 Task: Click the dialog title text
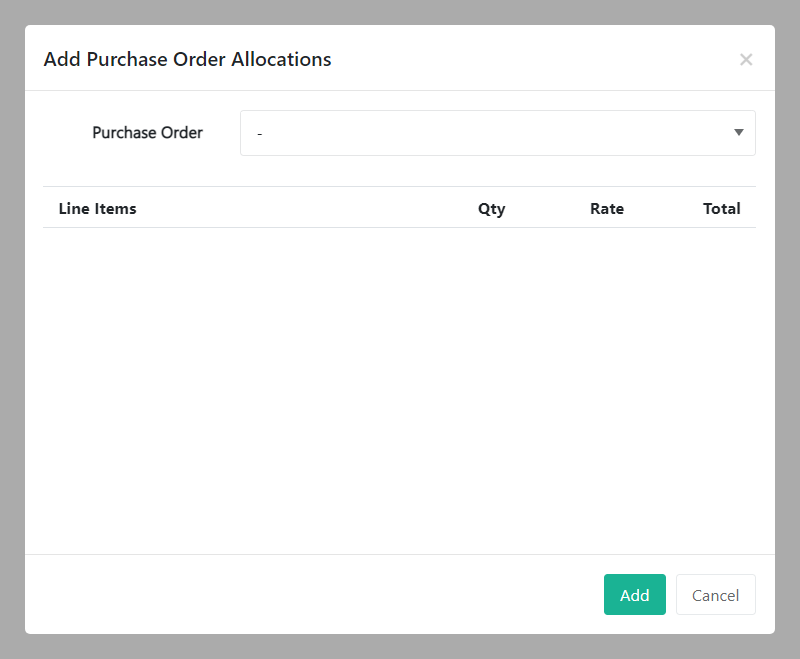pyautogui.click(x=187, y=60)
